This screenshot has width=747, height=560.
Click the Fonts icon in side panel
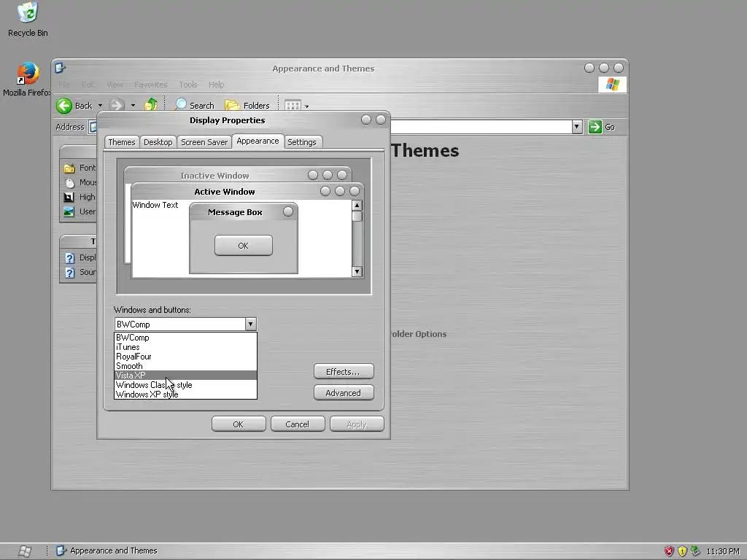point(69,168)
